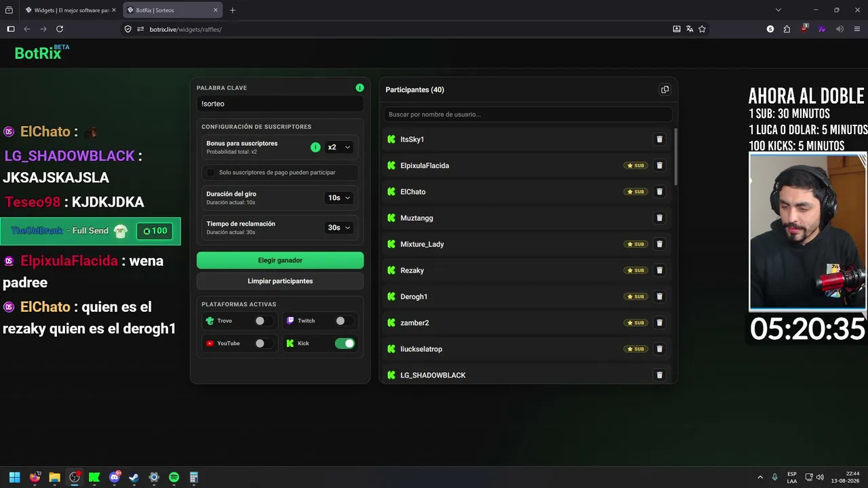Click the Palabra Clave keyword field
Screen dimensions: 868x488
[x=280, y=104]
